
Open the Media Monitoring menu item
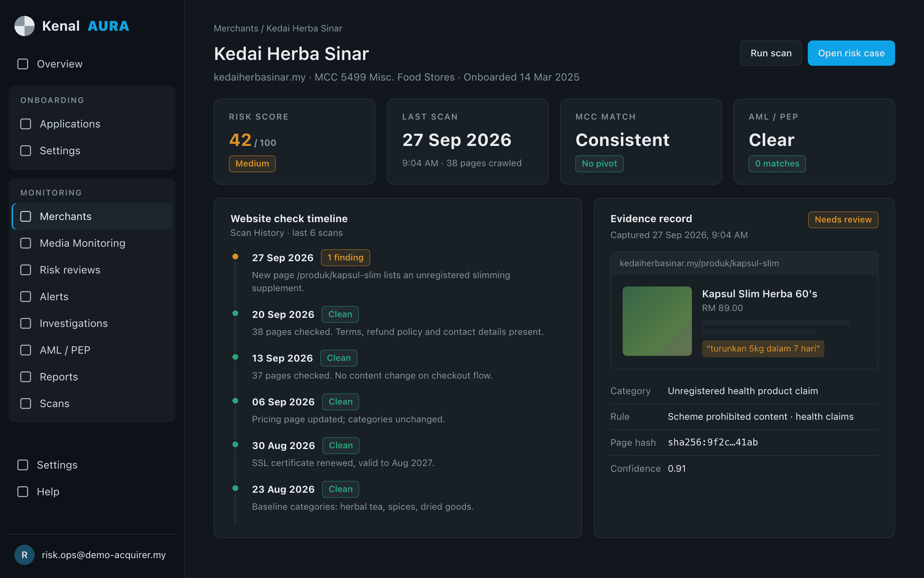tap(92, 243)
